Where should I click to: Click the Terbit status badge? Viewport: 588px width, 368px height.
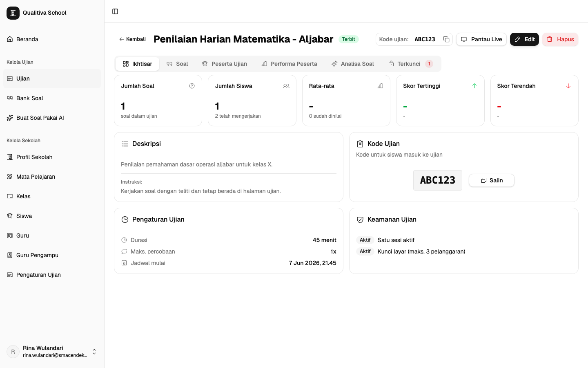click(349, 39)
